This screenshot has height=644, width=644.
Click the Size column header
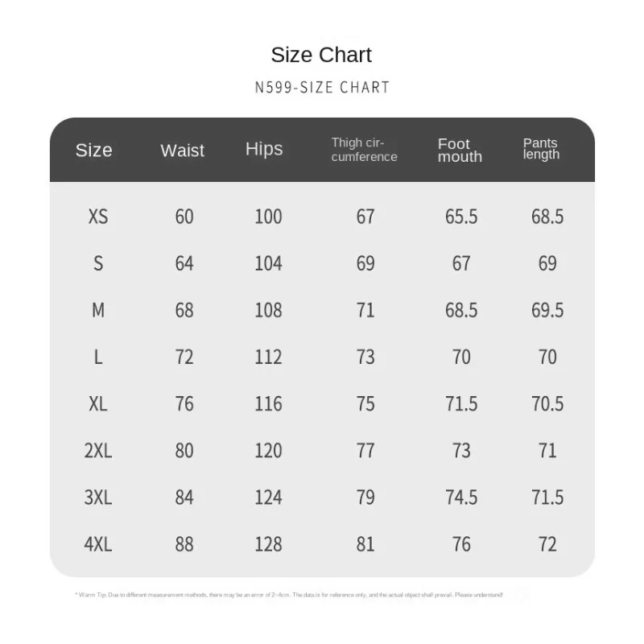point(93,151)
